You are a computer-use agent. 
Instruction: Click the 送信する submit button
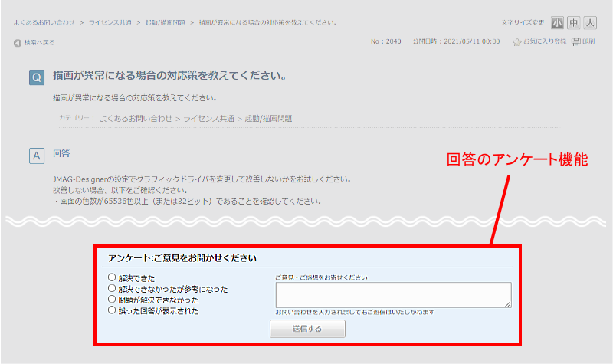coord(307,329)
